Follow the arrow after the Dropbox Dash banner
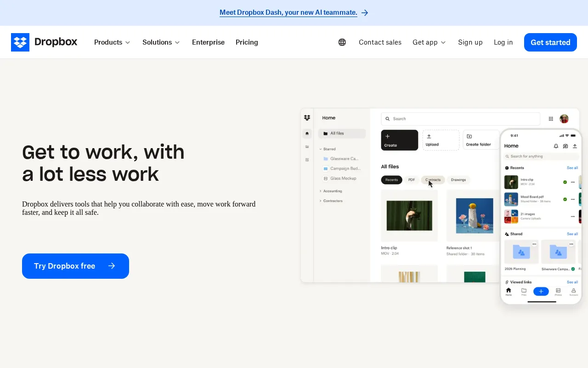This screenshot has height=368, width=588. click(x=365, y=13)
